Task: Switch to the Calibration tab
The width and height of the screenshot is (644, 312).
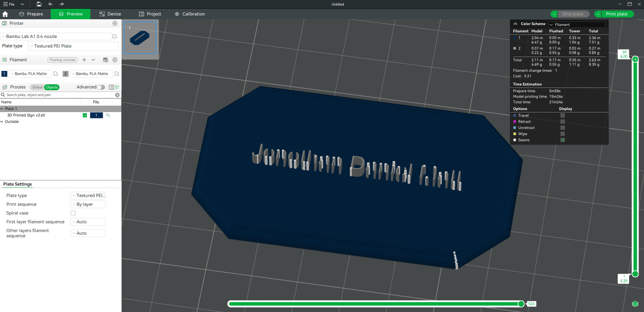Action: click(190, 14)
